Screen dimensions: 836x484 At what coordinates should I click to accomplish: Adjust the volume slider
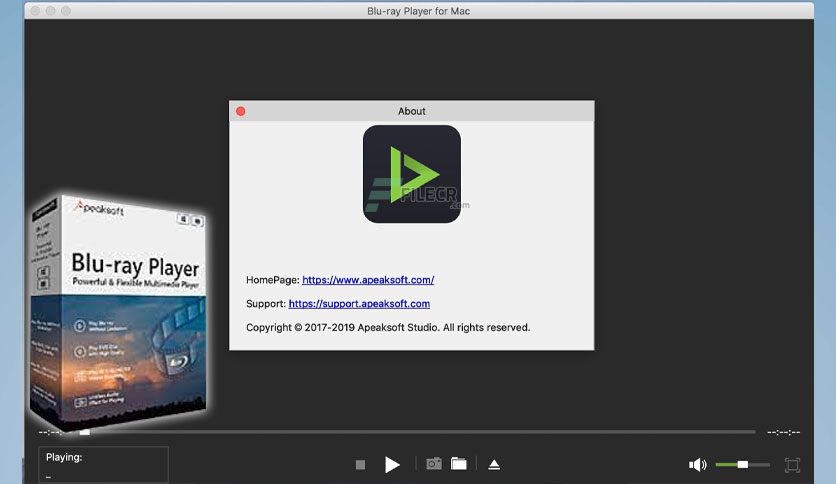pos(742,465)
